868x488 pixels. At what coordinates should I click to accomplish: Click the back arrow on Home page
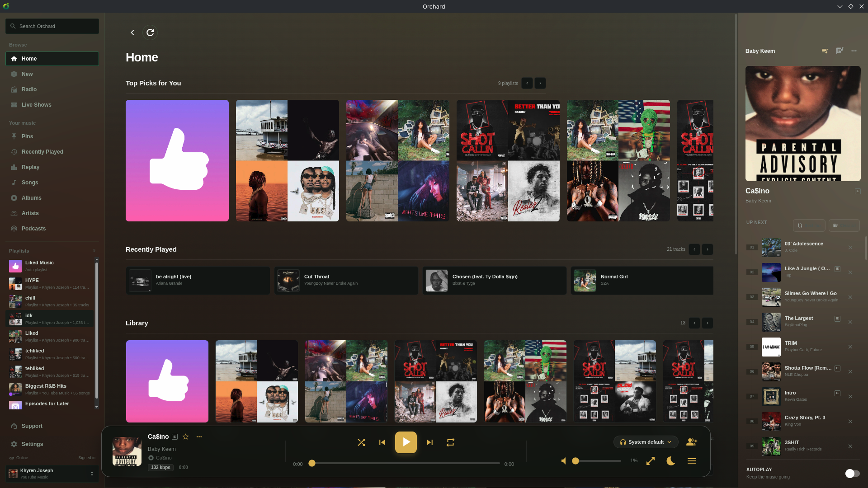tap(132, 33)
